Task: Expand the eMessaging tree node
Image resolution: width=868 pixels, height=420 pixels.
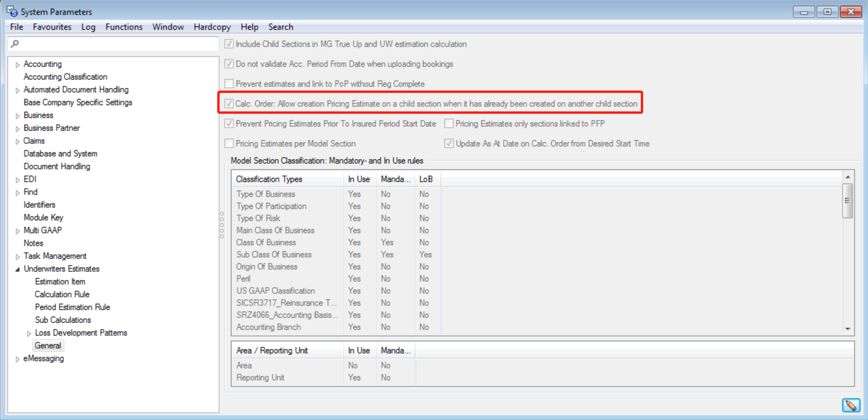Action: tap(18, 359)
